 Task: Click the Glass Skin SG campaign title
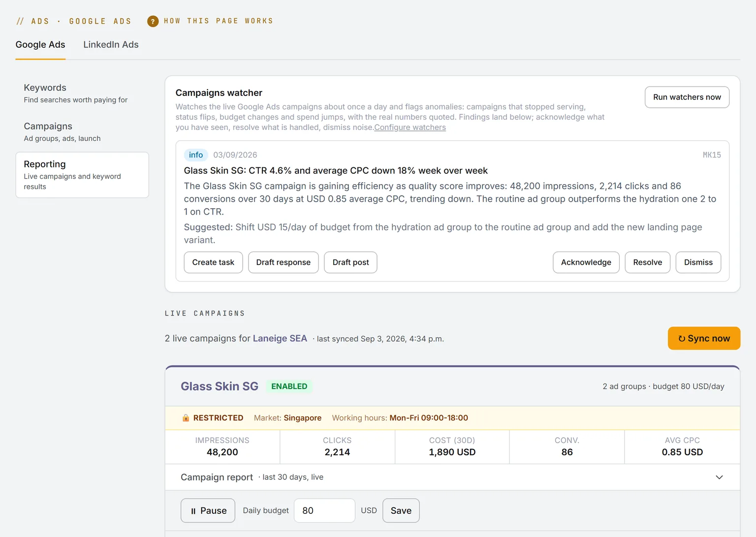click(x=220, y=386)
